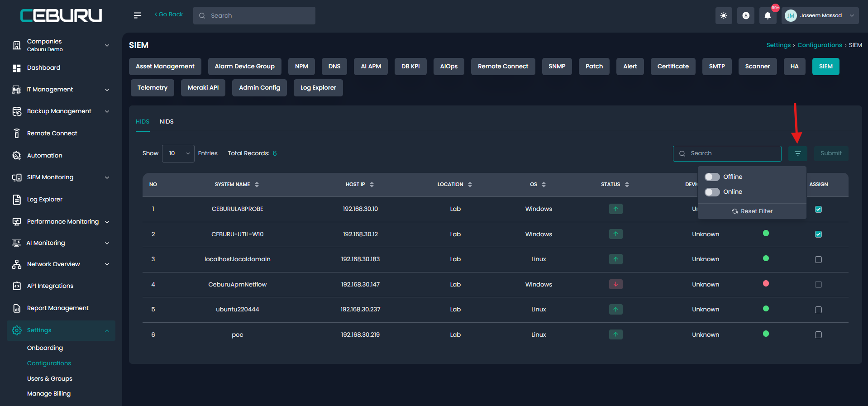This screenshot has height=406, width=868.
Task: Expand Network Overview chevron
Action: point(107,264)
